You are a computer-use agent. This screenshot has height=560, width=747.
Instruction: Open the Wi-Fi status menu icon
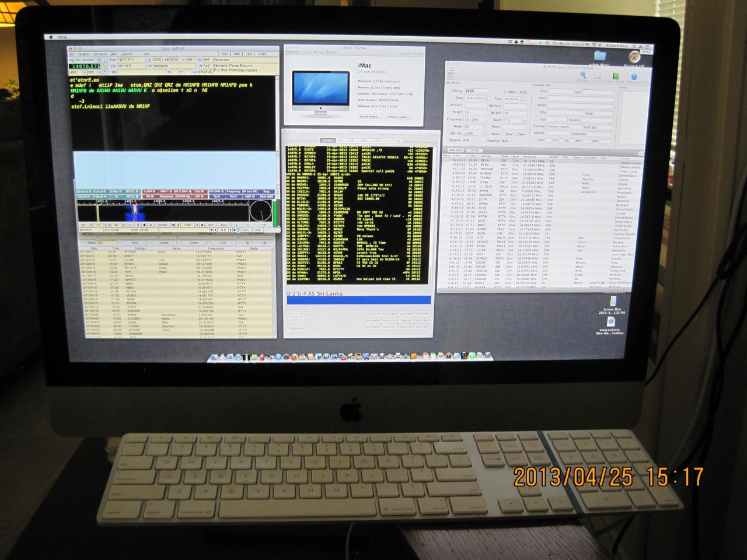594,44
